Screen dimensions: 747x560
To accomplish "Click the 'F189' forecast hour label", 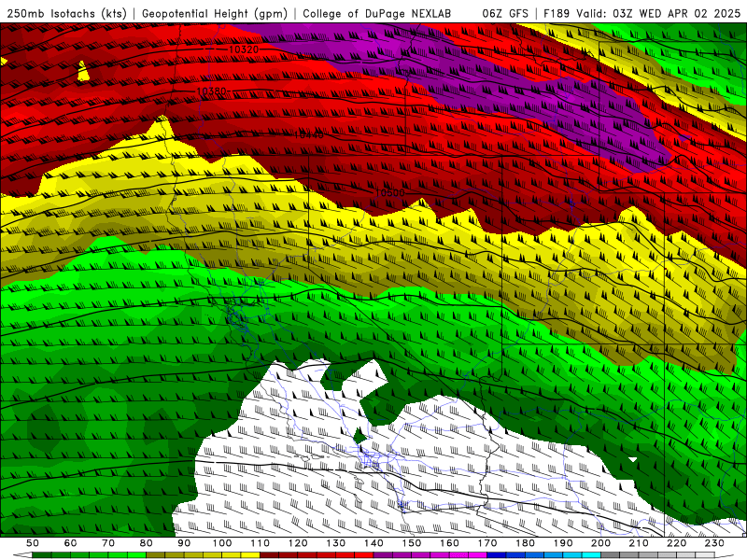I will click(556, 14).
